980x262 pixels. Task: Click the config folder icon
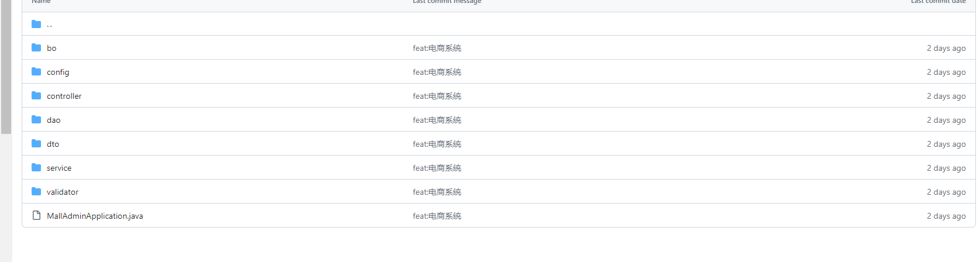(36, 71)
